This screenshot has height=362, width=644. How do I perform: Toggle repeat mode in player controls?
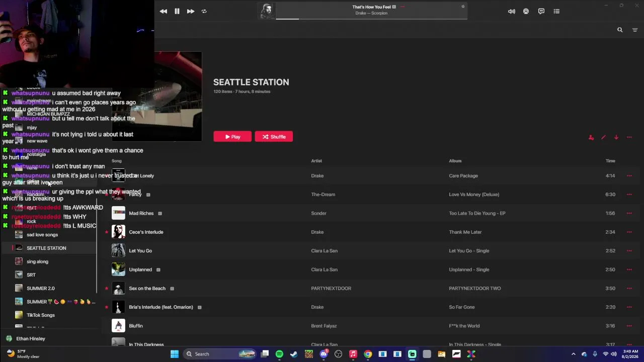[204, 11]
